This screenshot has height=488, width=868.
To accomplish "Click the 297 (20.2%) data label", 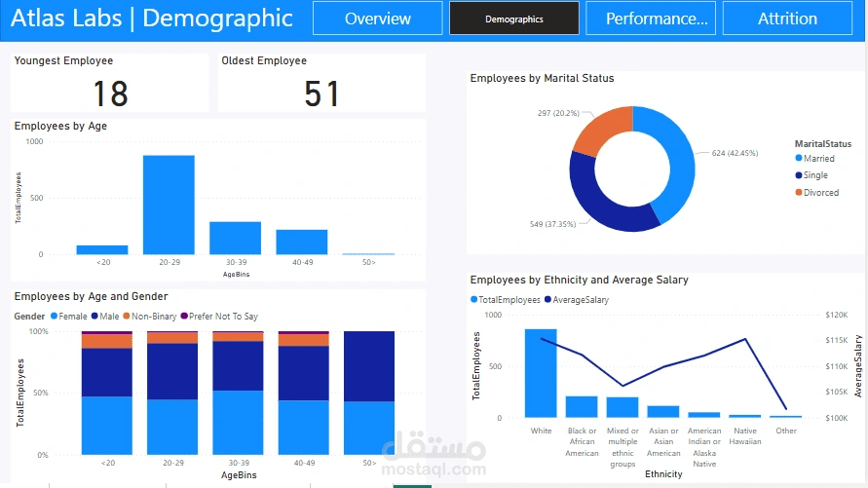I will 558,113.
